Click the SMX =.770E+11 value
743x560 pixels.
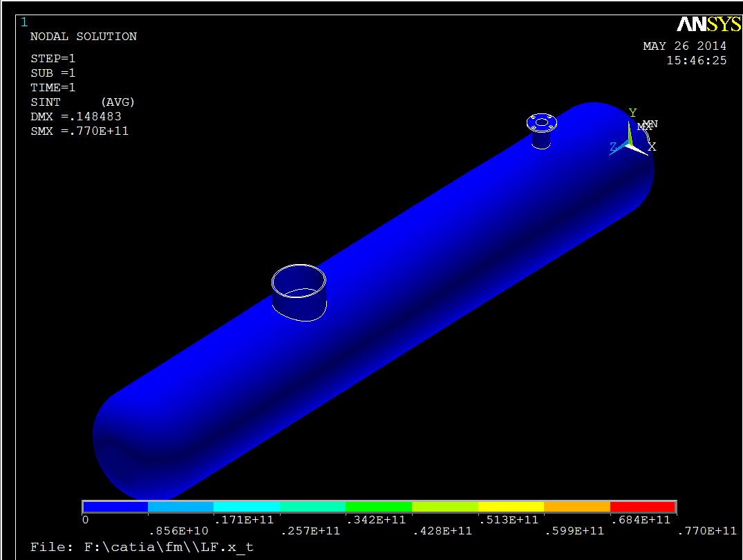click(x=79, y=131)
